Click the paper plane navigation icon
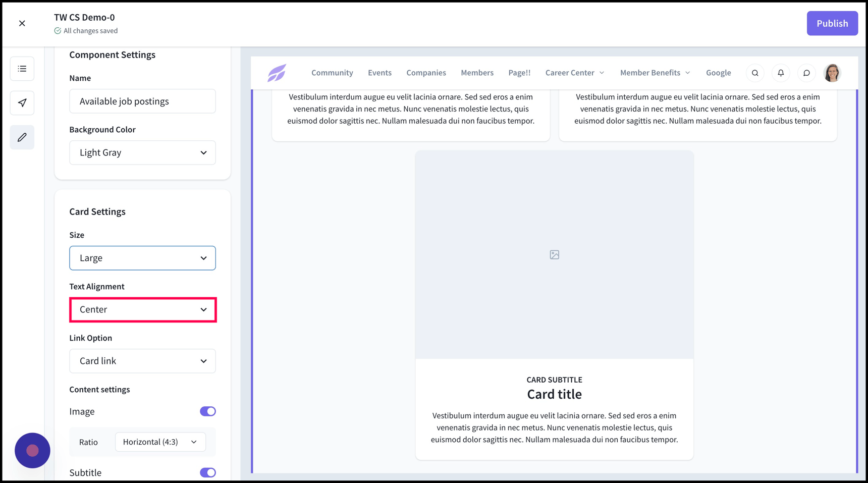 click(22, 103)
